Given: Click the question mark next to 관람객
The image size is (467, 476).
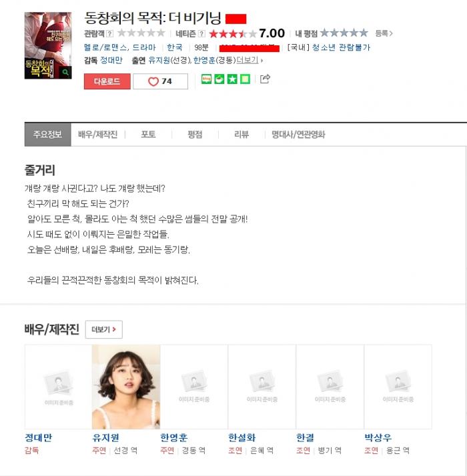Looking at the screenshot, I should point(109,33).
